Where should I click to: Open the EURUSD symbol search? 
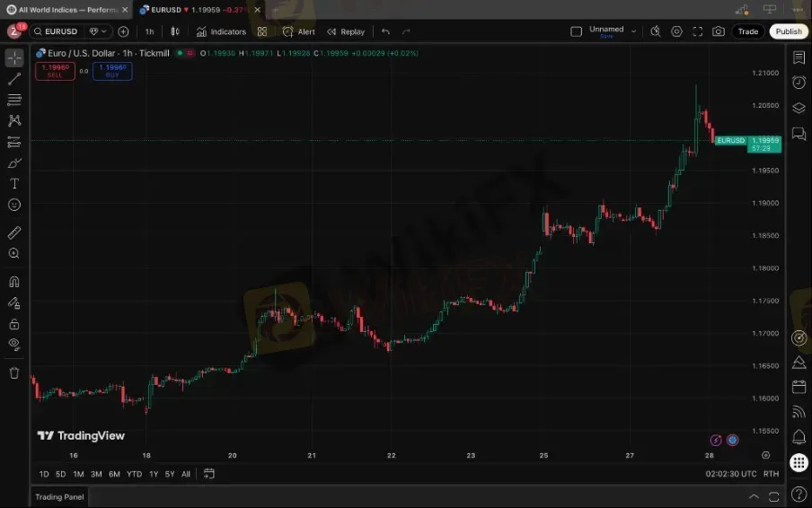[56, 31]
